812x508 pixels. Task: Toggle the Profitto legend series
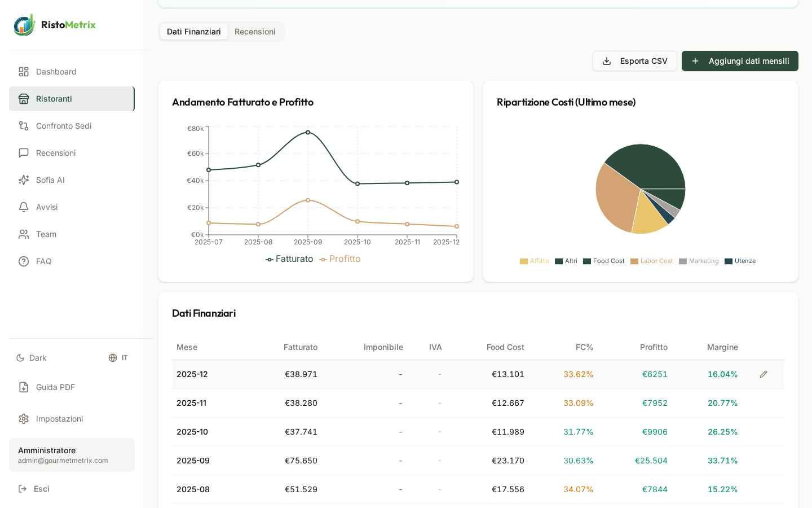click(340, 259)
